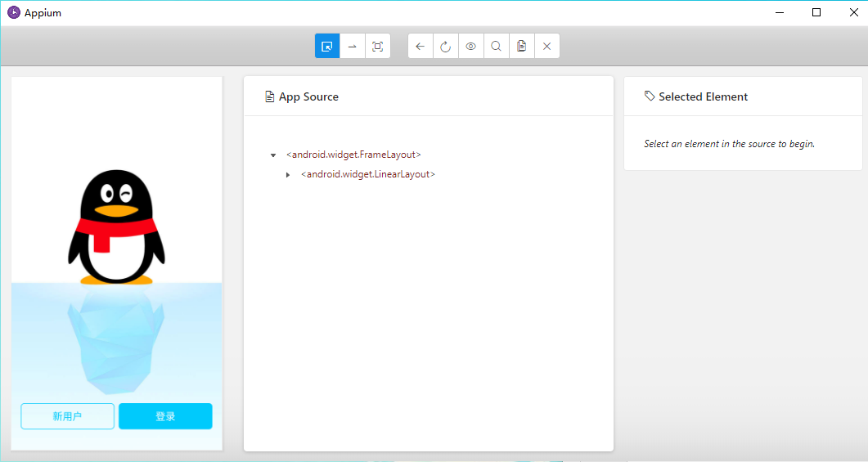Image resolution: width=868 pixels, height=462 pixels.
Task: Maximize the Appium window
Action: tap(816, 12)
